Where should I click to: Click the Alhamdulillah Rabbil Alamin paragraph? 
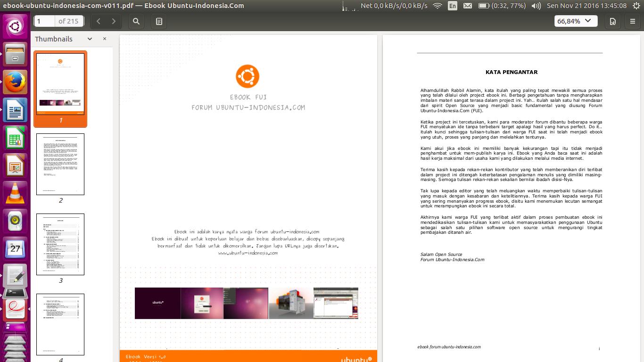coord(512,100)
